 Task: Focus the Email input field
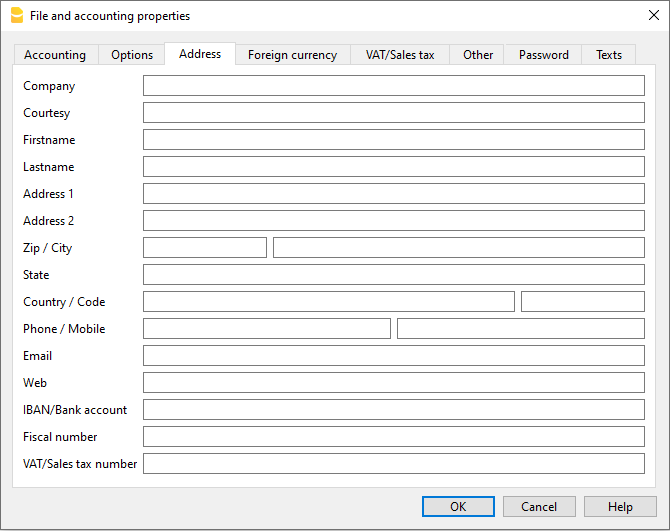393,356
